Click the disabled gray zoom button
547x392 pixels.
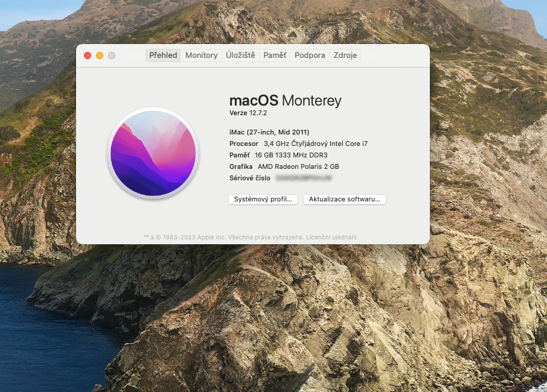coord(112,55)
